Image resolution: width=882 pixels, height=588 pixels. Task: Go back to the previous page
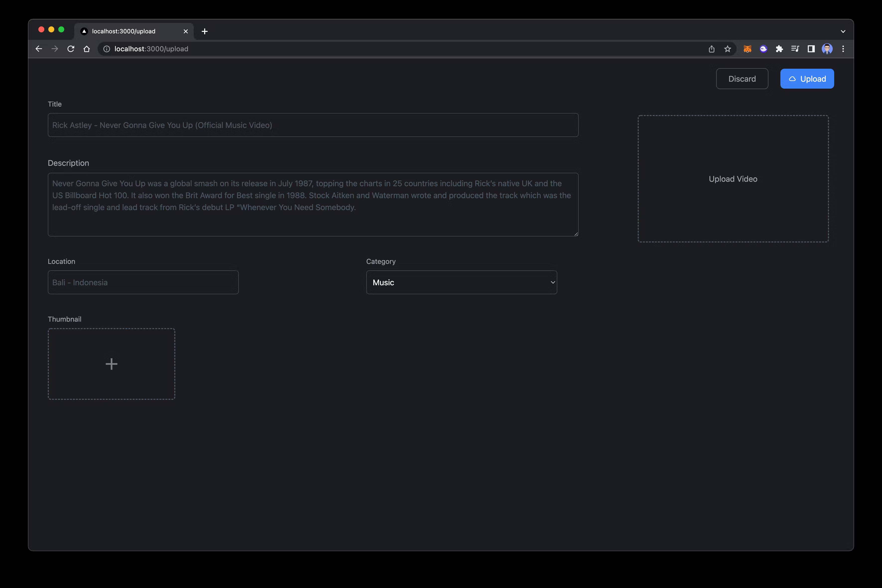[39, 49]
